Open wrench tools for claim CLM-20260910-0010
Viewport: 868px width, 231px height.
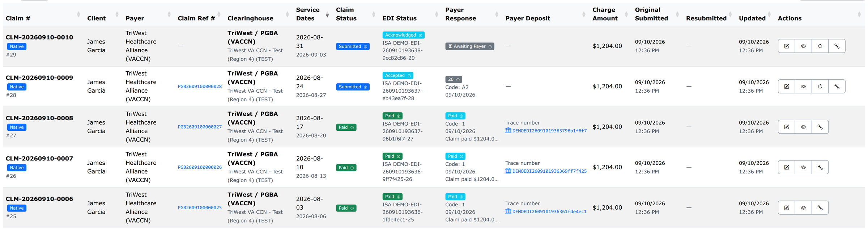(x=837, y=46)
